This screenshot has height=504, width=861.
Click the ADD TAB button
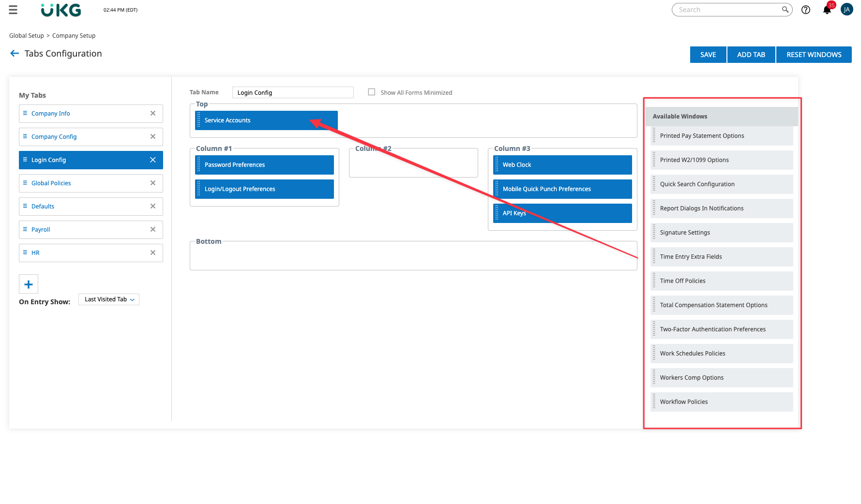click(751, 55)
